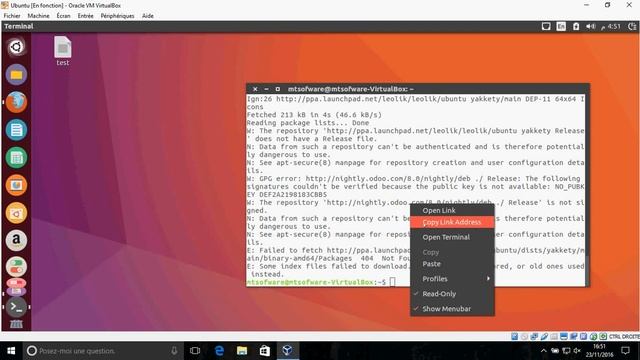This screenshot has width=640, height=360.
Task: Choose Paste in the context menu
Action: tap(452, 264)
